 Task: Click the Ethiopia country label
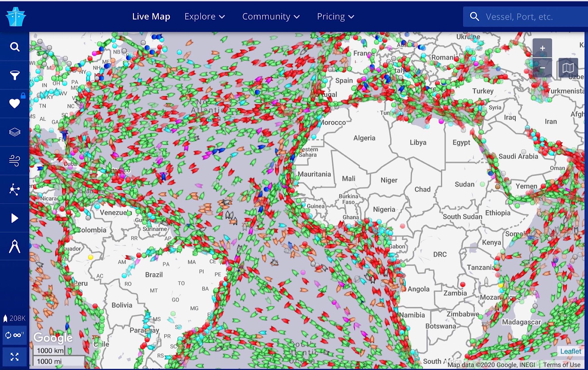click(498, 213)
